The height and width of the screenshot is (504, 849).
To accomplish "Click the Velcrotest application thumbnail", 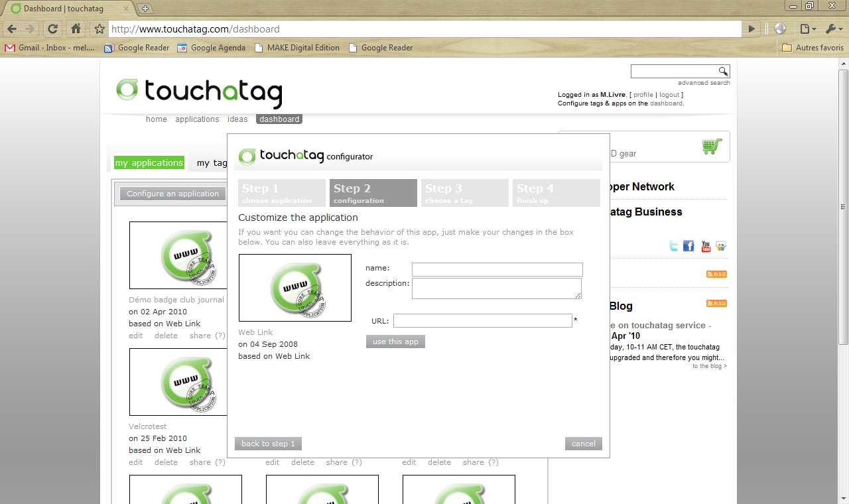I will point(178,382).
